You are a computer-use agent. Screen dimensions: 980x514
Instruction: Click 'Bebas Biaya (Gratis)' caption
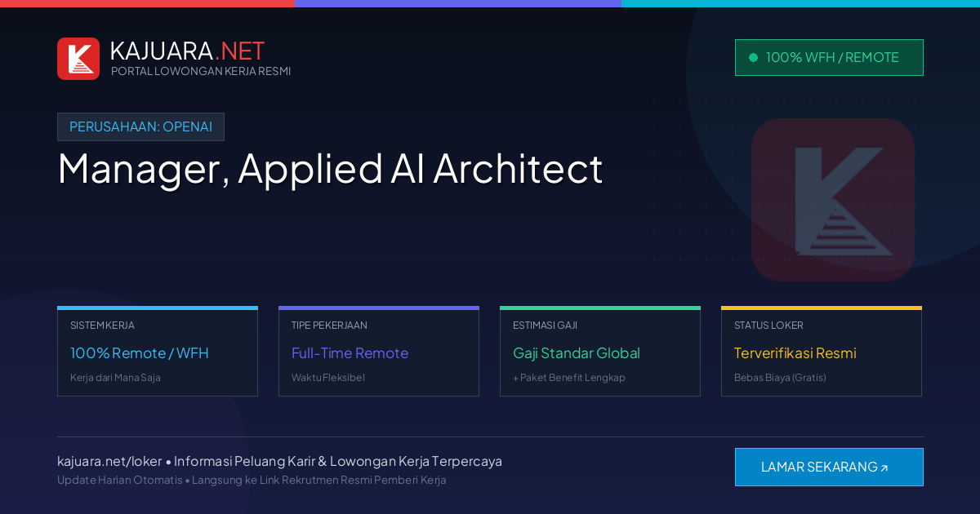(780, 378)
